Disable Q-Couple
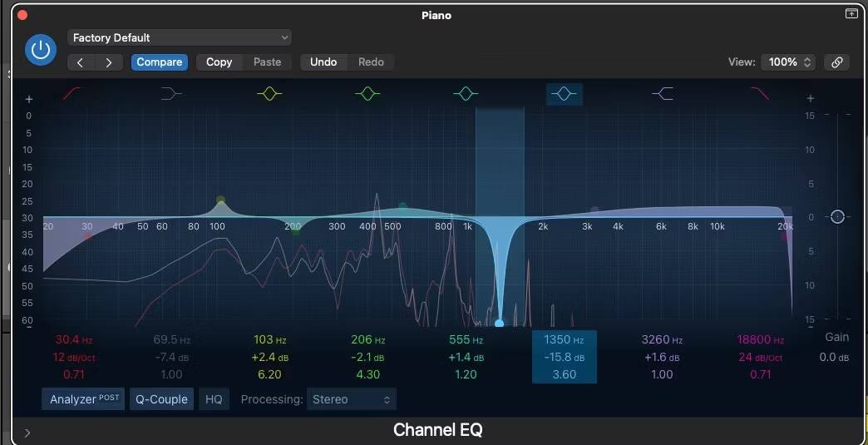Viewport: 868px width, 445px height. 161,399
